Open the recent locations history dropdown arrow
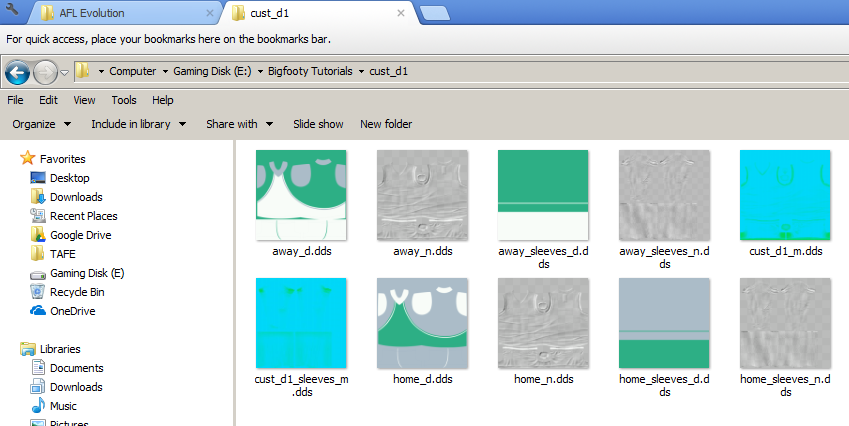 pyautogui.click(x=64, y=72)
